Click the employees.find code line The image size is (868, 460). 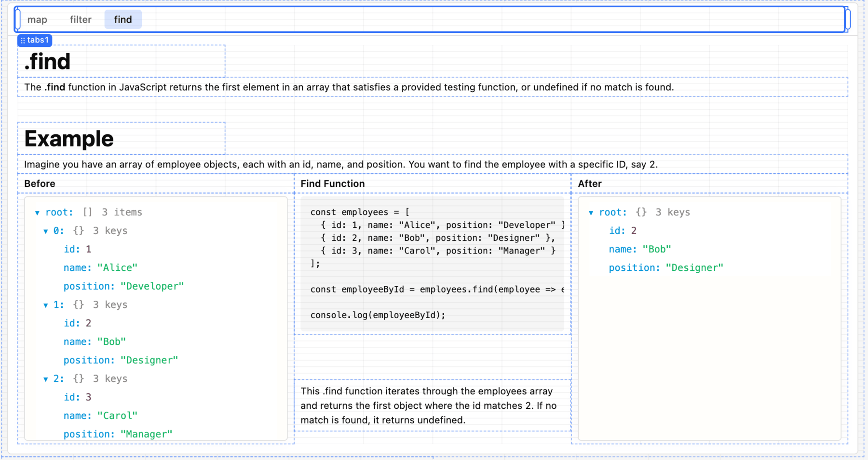click(437, 290)
